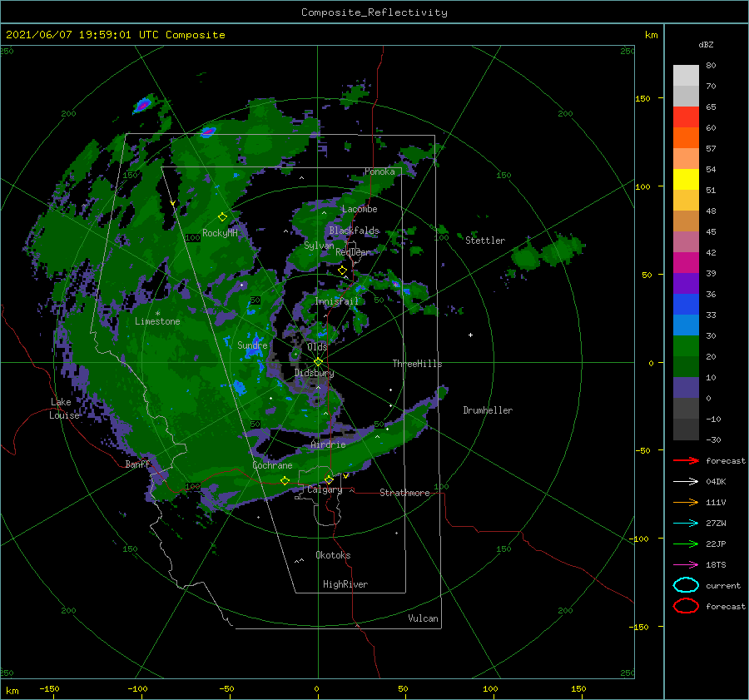Click the green 22JP arrow legend icon
The image size is (749, 700).
point(686,544)
